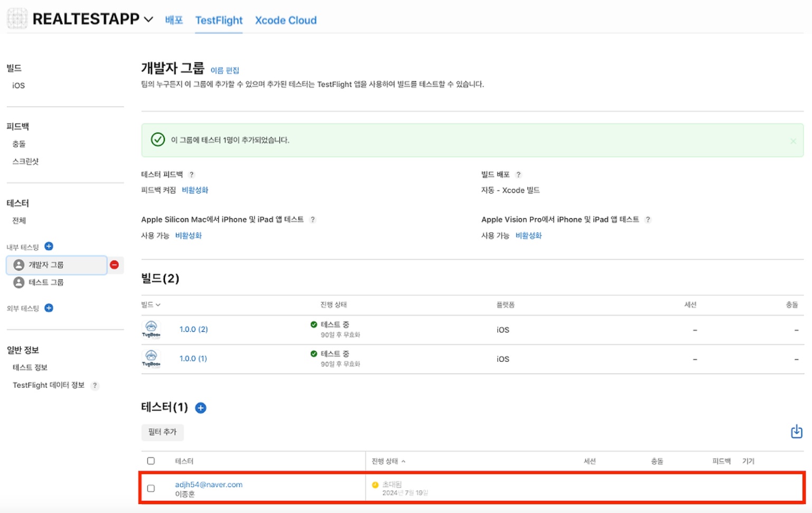Click the app icon for build 1.0.0 (1)
This screenshot has height=513, width=812.
point(151,358)
